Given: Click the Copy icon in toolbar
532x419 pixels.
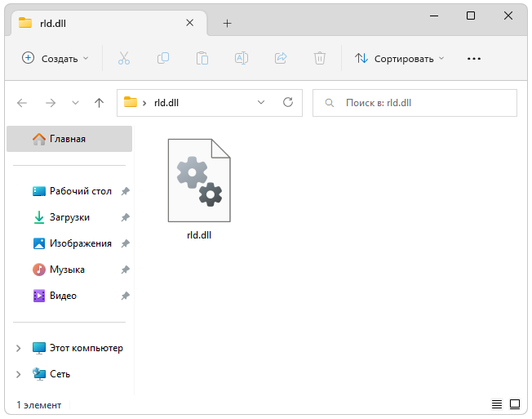Looking at the screenshot, I should pos(163,58).
